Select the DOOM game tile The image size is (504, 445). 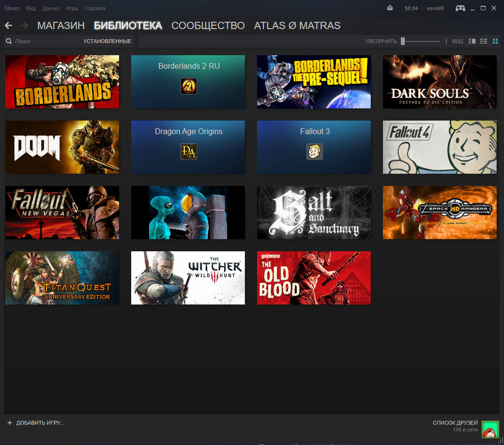(62, 147)
